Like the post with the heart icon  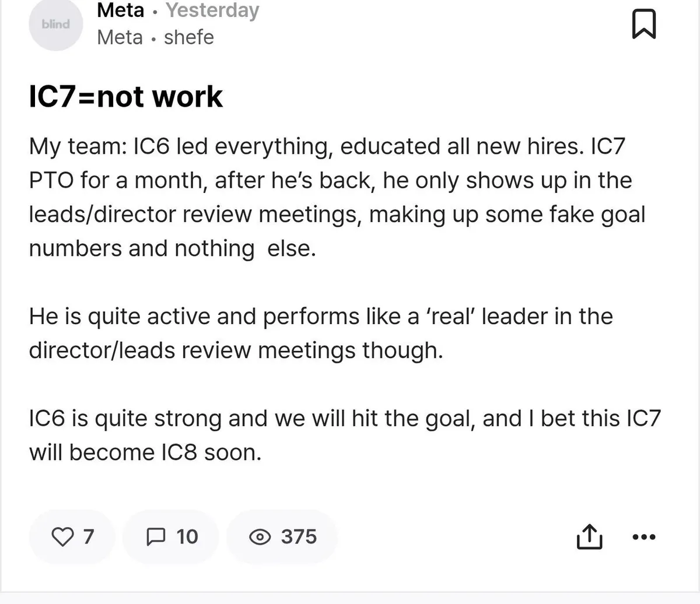pyautogui.click(x=61, y=536)
